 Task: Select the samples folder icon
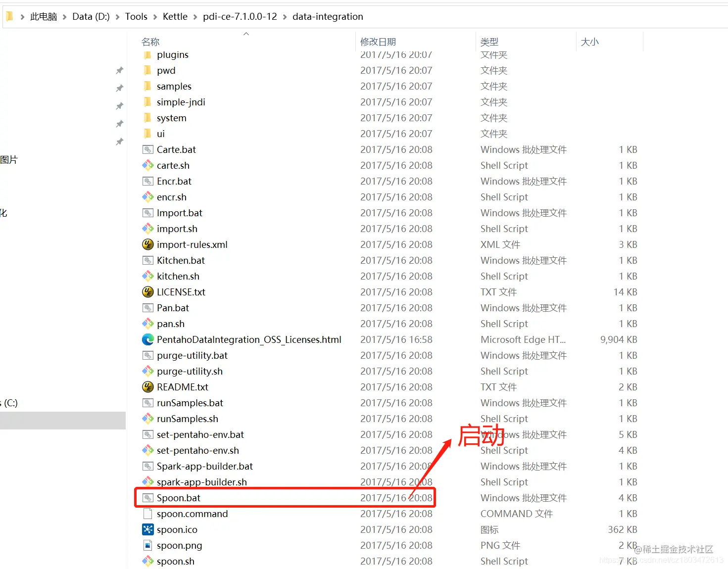[147, 86]
